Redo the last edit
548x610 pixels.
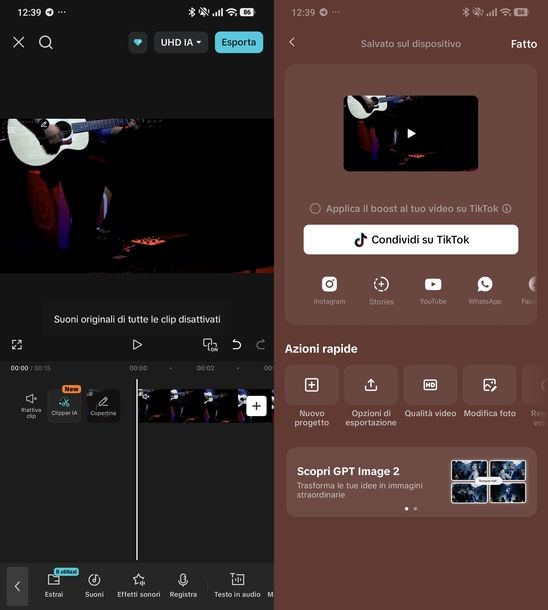[261, 345]
